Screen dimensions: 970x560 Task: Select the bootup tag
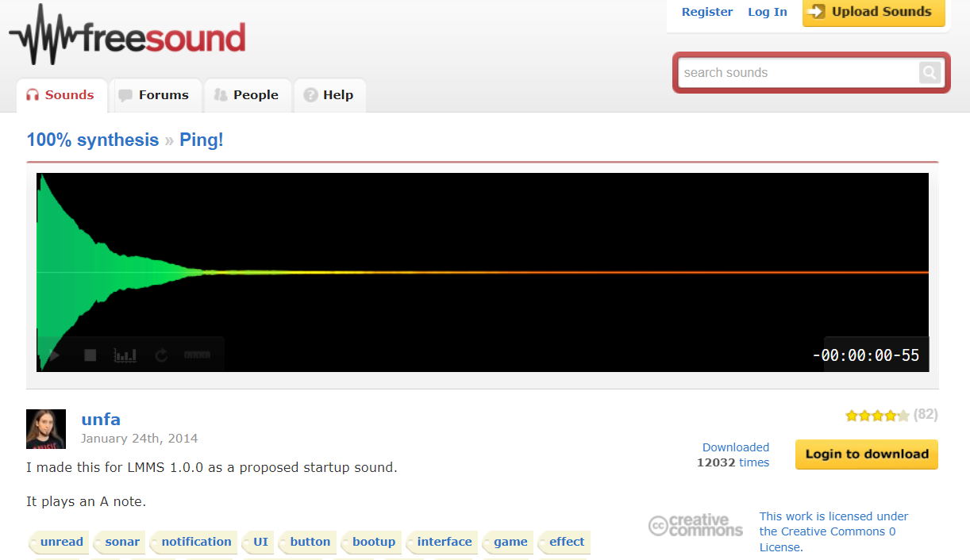tap(373, 543)
